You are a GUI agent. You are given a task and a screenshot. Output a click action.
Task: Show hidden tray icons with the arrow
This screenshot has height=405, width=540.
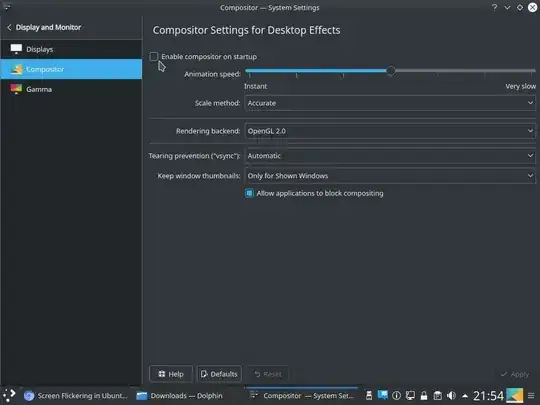click(465, 396)
